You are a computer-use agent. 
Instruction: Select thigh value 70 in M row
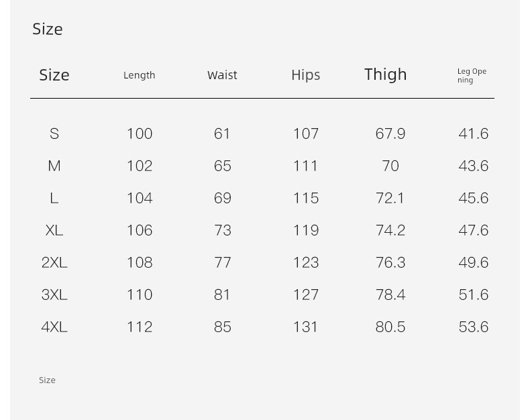(x=390, y=166)
